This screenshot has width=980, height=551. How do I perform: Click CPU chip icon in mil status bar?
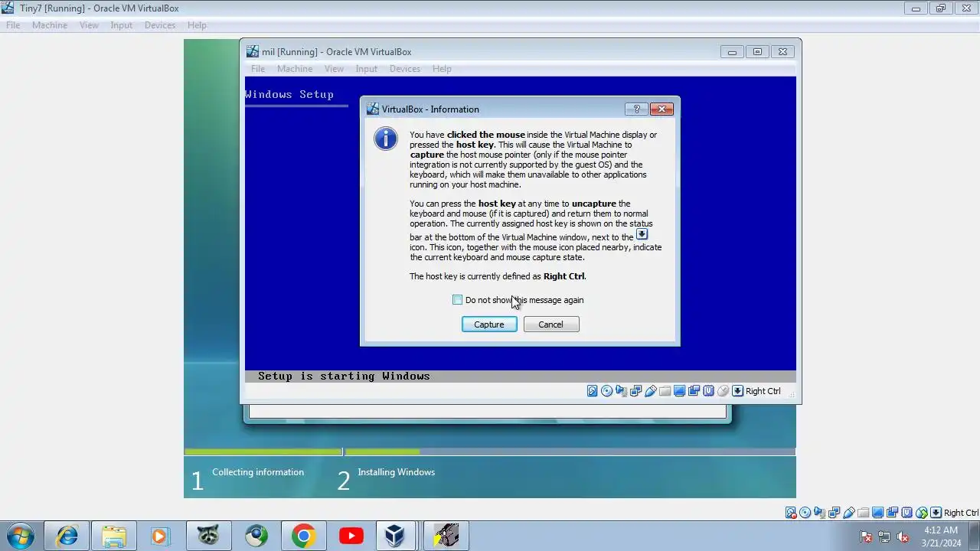point(709,391)
